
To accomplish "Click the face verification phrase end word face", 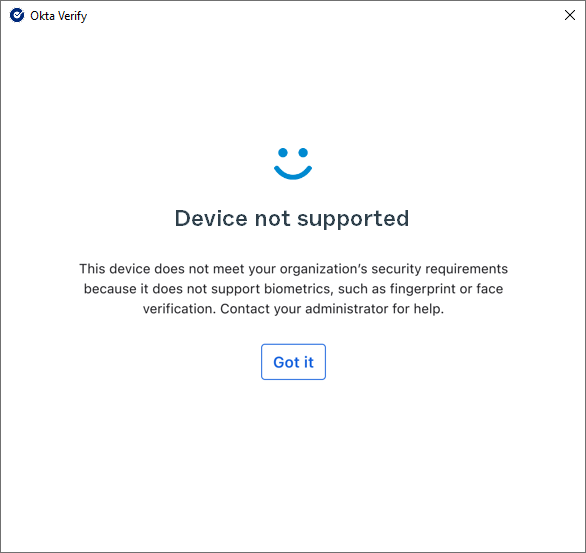I will 490,288.
